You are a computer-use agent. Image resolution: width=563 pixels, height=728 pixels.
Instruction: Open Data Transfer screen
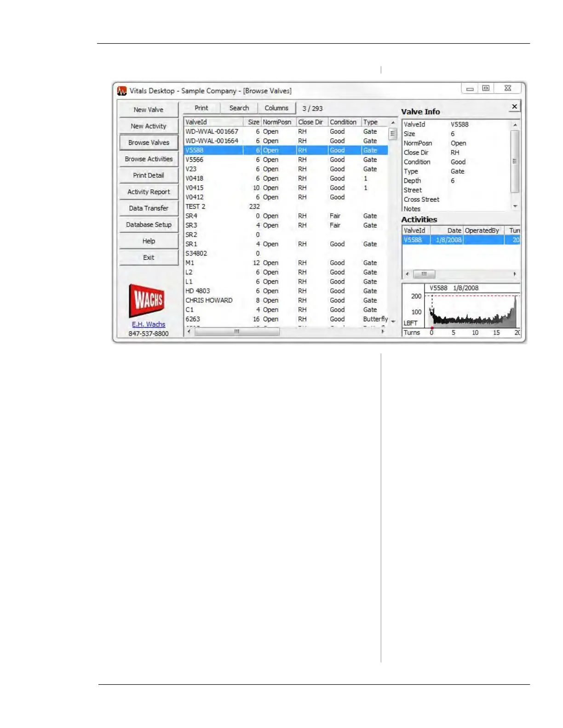pos(149,208)
